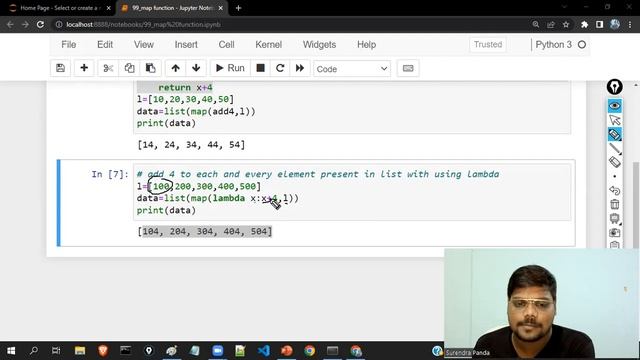Choose the brush size dot in annotation bar

[x=615, y=176]
